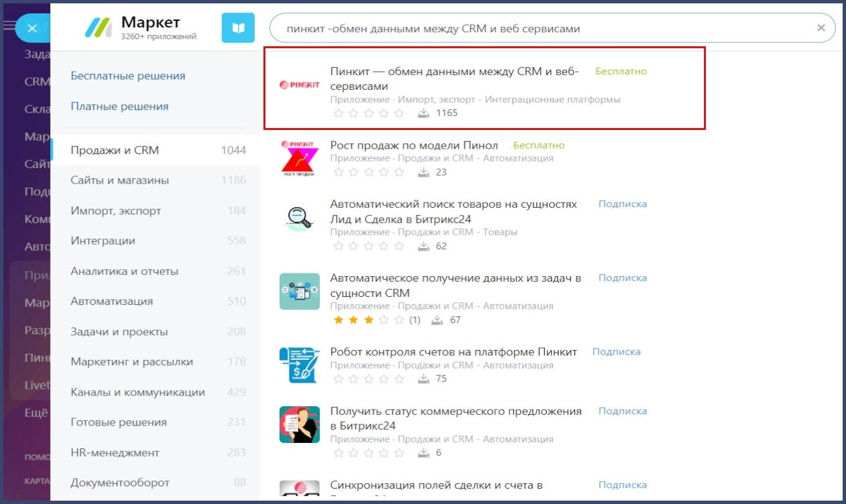The image size is (846, 504).
Task: Go to the Аналитика и отчеты category
Action: pos(125,271)
